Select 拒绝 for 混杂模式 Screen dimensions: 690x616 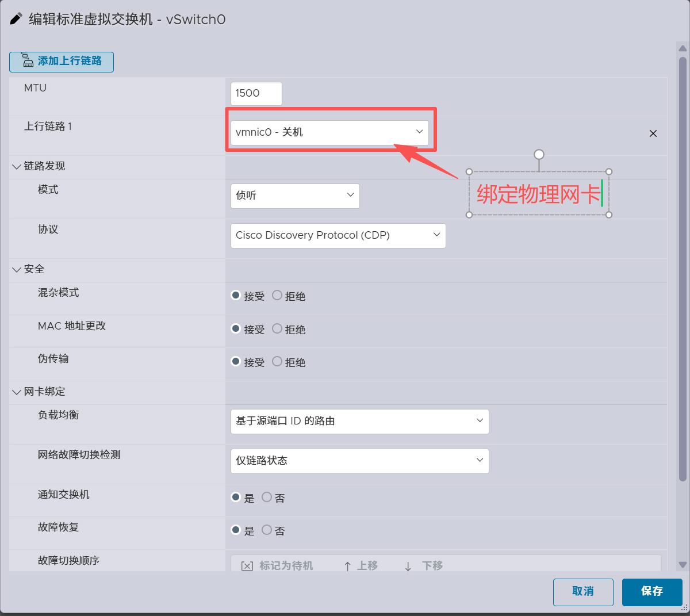(x=277, y=296)
